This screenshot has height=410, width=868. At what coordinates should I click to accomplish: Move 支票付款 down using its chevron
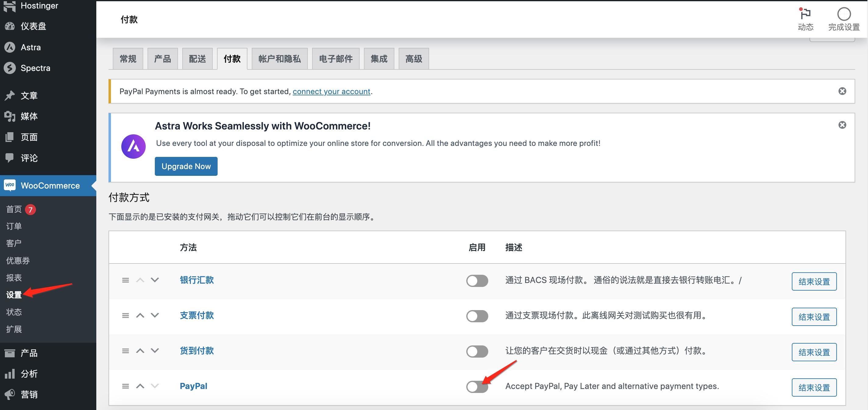155,316
